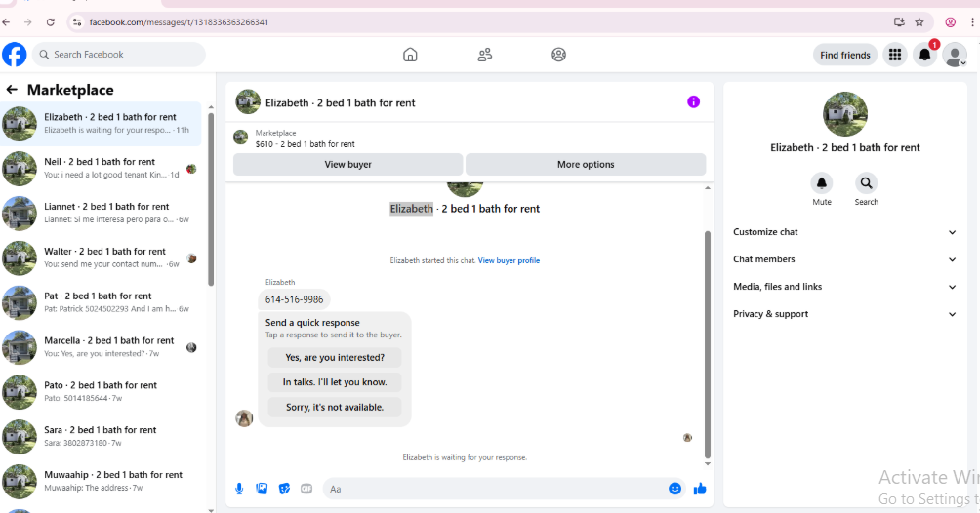Open Liannet conversation in list
980x513 pixels.
click(102, 213)
